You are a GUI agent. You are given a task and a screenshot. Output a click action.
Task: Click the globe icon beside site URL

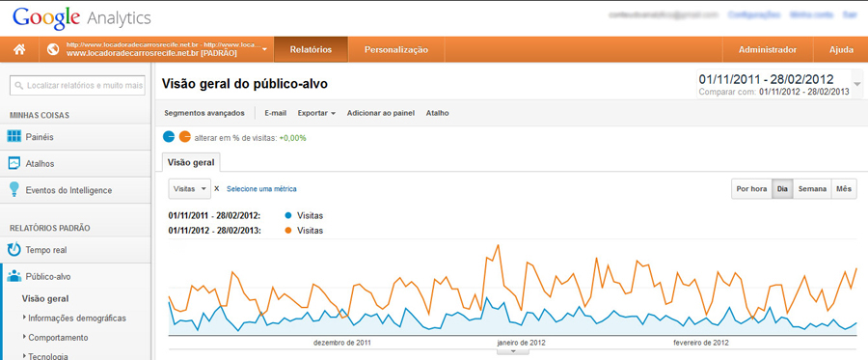pyautogui.click(x=53, y=49)
